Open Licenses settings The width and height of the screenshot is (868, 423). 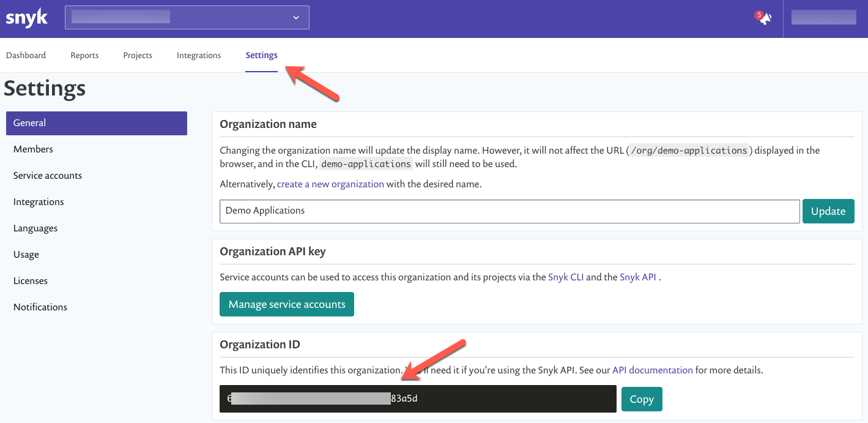point(30,280)
